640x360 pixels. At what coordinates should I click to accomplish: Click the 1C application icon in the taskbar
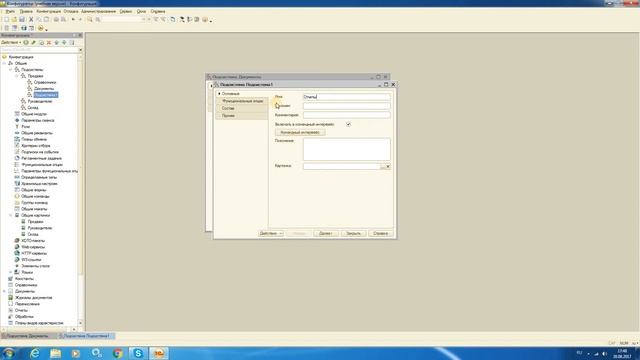[159, 353]
